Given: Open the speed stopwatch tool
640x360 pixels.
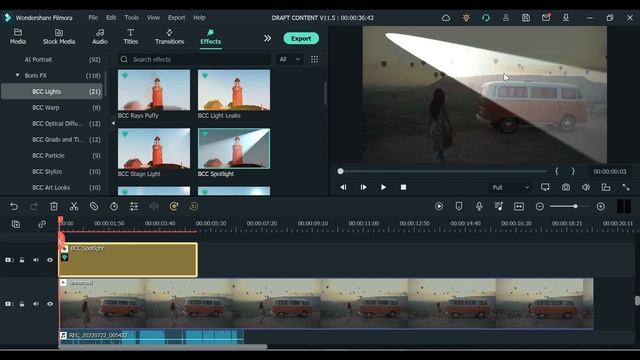Looking at the screenshot, I should point(114,207).
